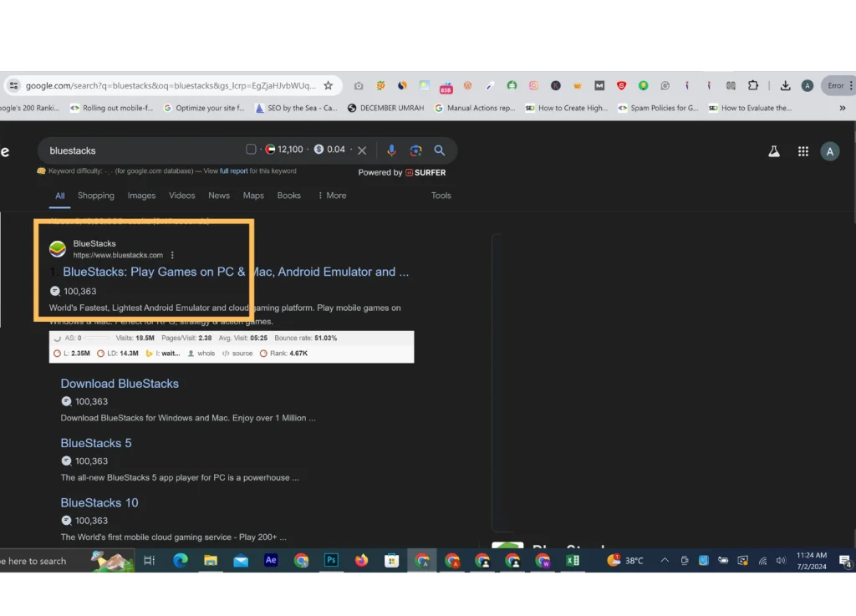
Task: Open the Google apps grid icon
Action: (802, 151)
